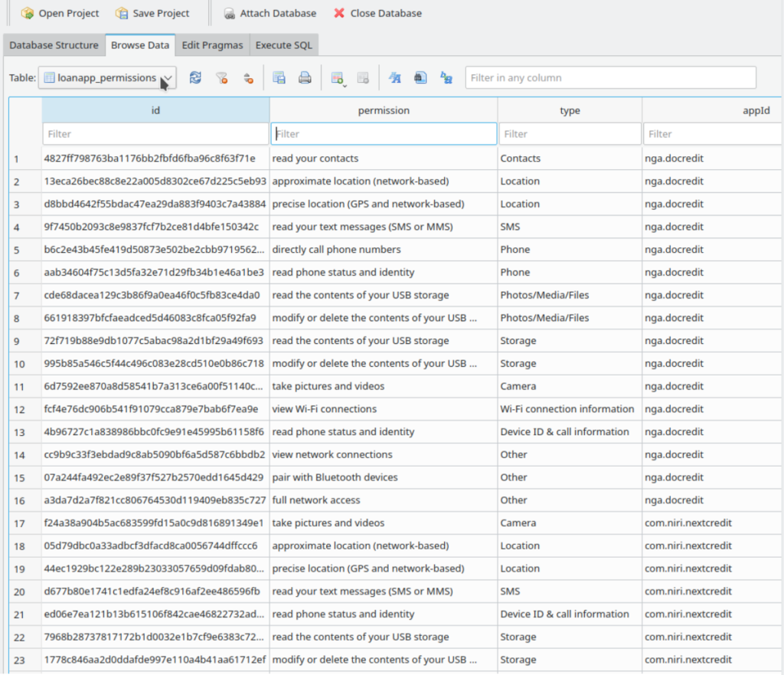Select row 1 via its row header
784x675 pixels.
coord(25,159)
